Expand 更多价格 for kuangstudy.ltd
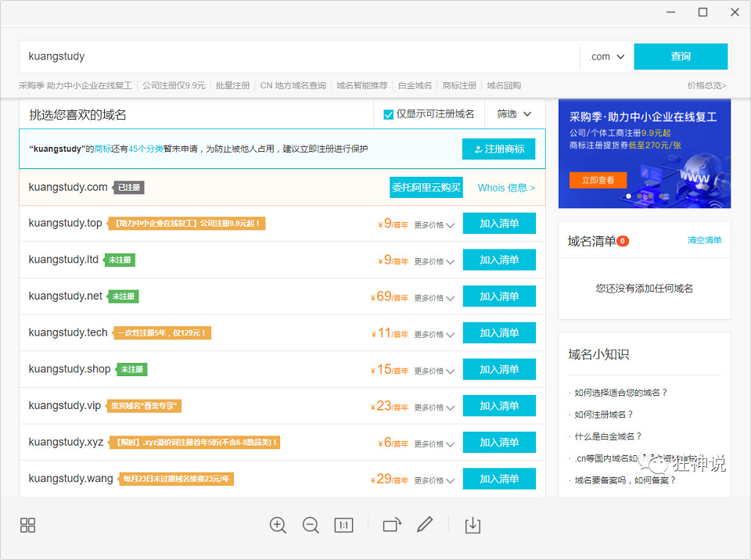Screen dimensions: 751x560 pyautogui.click(x=434, y=261)
